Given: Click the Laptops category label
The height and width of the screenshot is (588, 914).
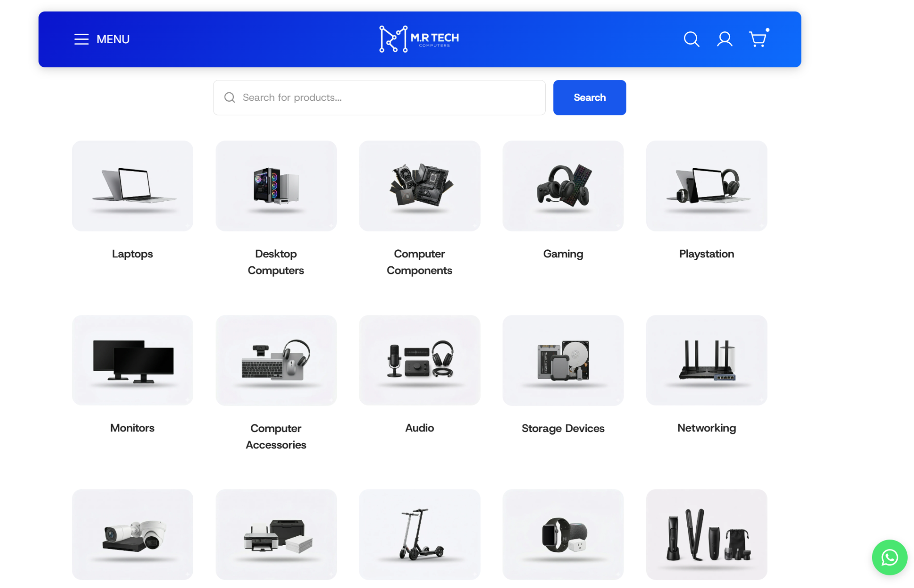Looking at the screenshot, I should [x=133, y=254].
